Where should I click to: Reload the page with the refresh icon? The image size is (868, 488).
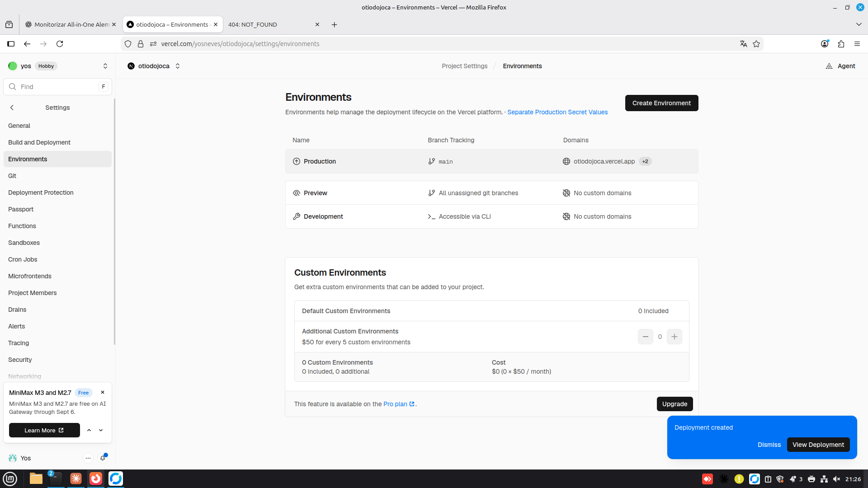60,44
